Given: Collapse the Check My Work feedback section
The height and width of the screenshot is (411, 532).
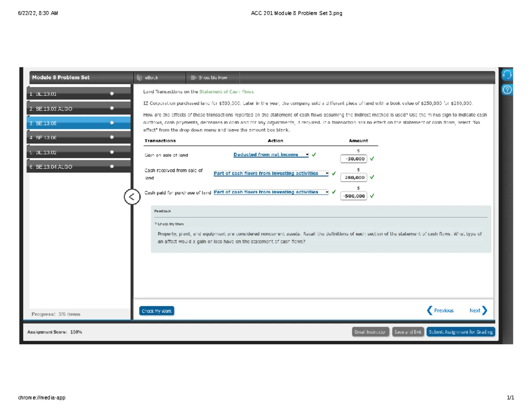Looking at the screenshot, I should [x=168, y=224].
